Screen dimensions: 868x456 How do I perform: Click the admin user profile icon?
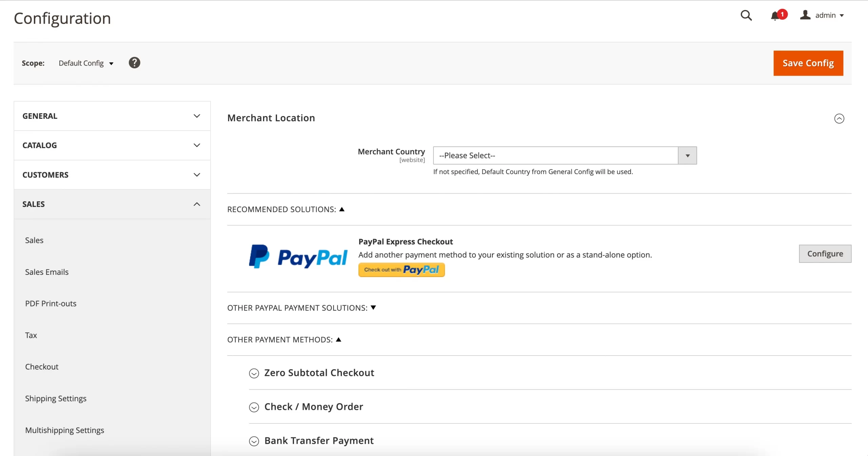pos(805,15)
